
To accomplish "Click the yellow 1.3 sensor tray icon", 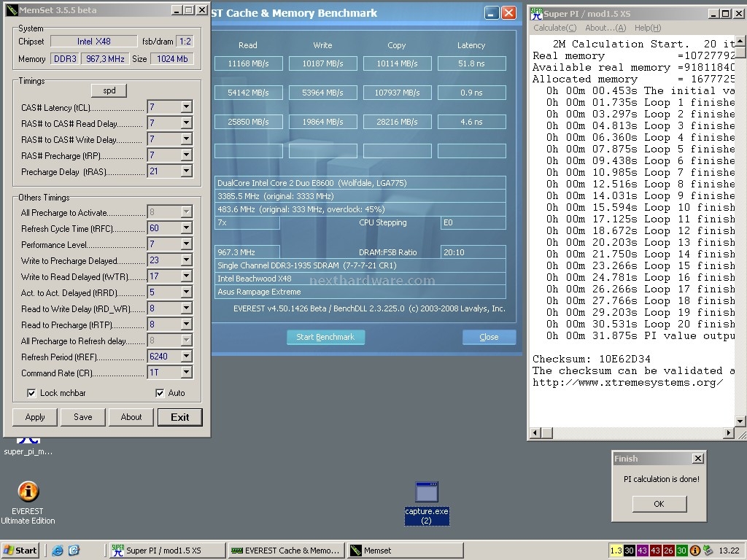I will click(616, 551).
